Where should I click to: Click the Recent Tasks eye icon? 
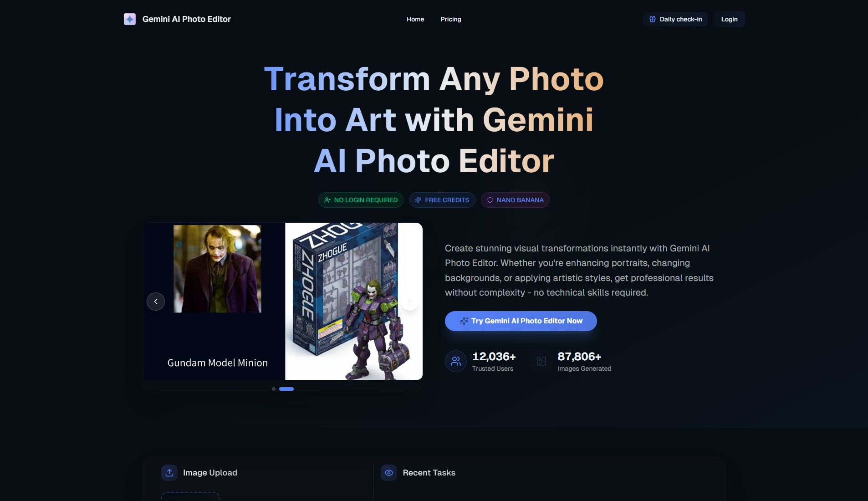[389, 473]
